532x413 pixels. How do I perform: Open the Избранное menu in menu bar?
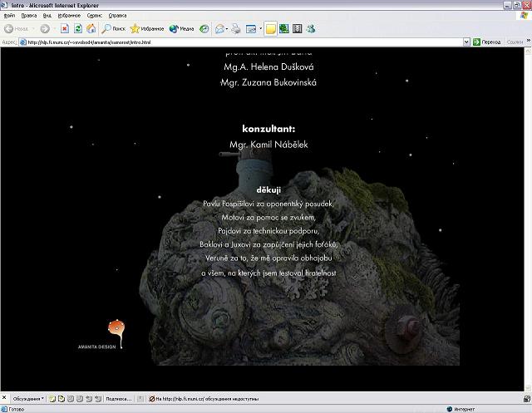click(x=69, y=16)
